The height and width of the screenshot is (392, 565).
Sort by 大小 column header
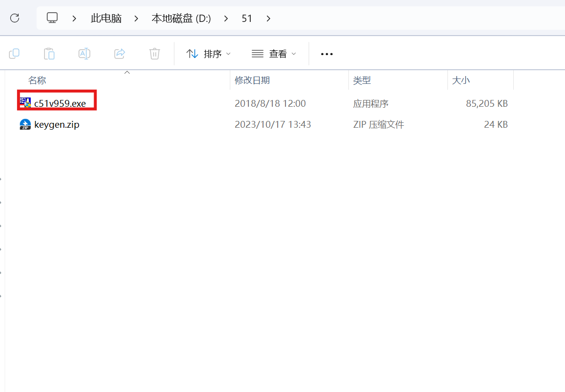coord(461,80)
